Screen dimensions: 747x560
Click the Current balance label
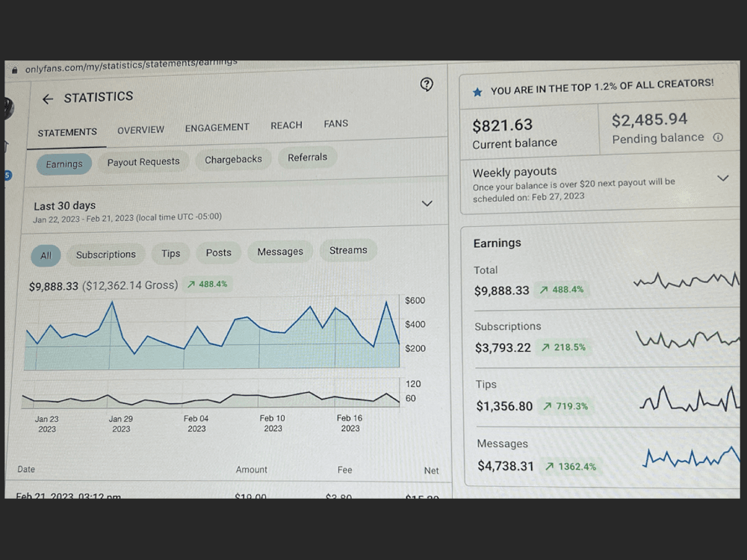coord(515,143)
